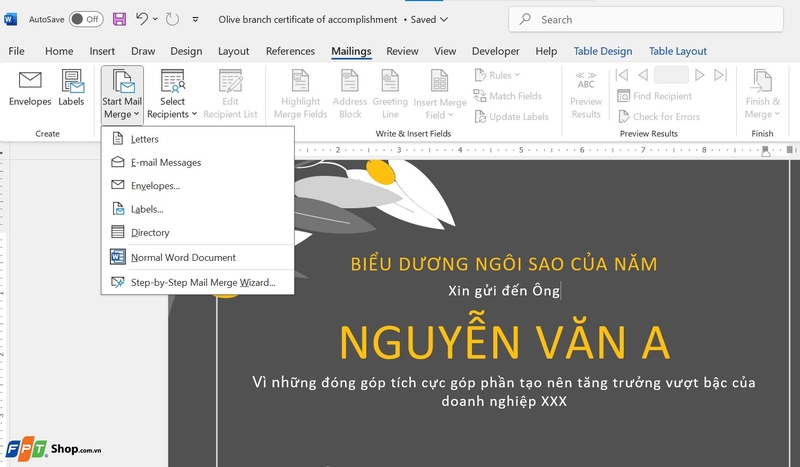Open the Labels tool in ribbon
This screenshot has height=467, width=800.
(x=71, y=88)
